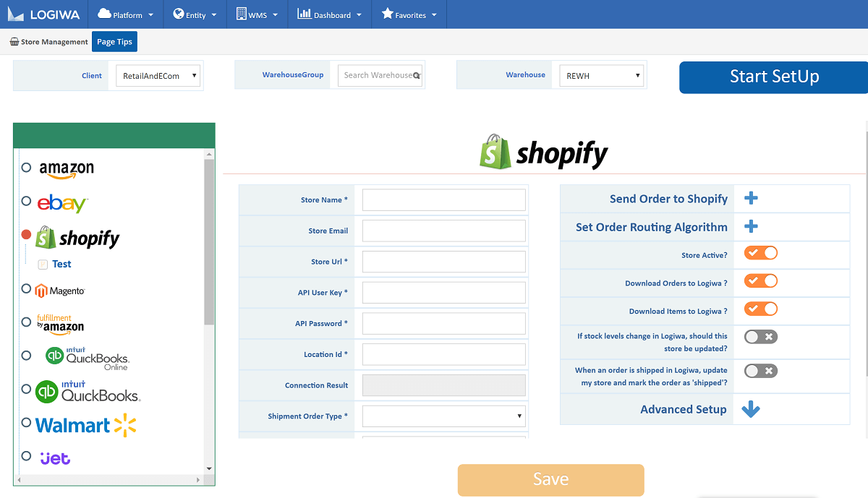Open the Dashboard menu
The height and width of the screenshot is (498, 868).
click(330, 14)
